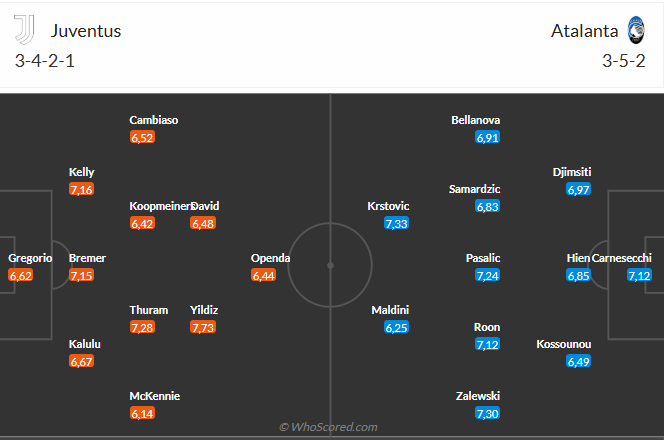Screen dimensions: 666x440
Task: Select player name Bellanova
Action: click(x=476, y=120)
